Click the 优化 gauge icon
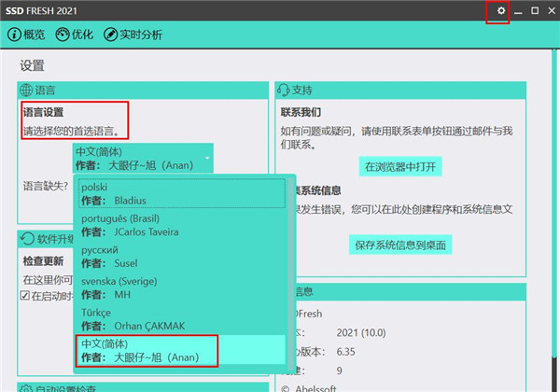This screenshot has width=560, height=392. click(x=63, y=35)
